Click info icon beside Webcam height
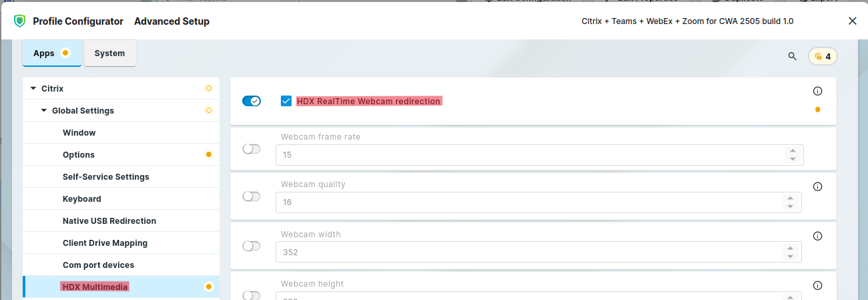Image resolution: width=868 pixels, height=300 pixels. click(x=817, y=285)
